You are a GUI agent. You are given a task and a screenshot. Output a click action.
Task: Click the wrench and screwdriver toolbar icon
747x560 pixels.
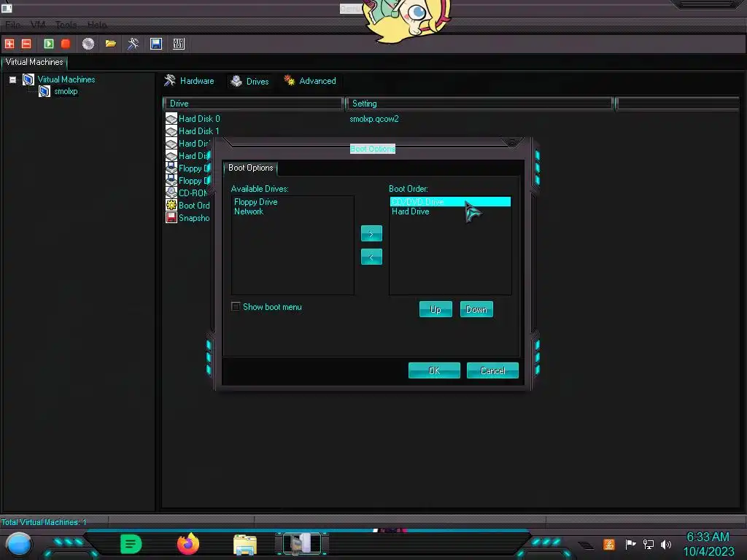(x=133, y=44)
